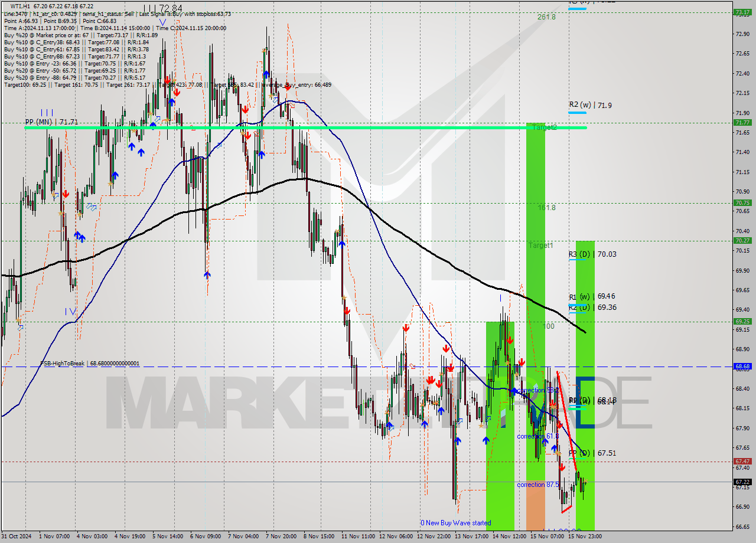Select the 'correction 87.5' label
The height and width of the screenshot is (543, 756).
539,485
